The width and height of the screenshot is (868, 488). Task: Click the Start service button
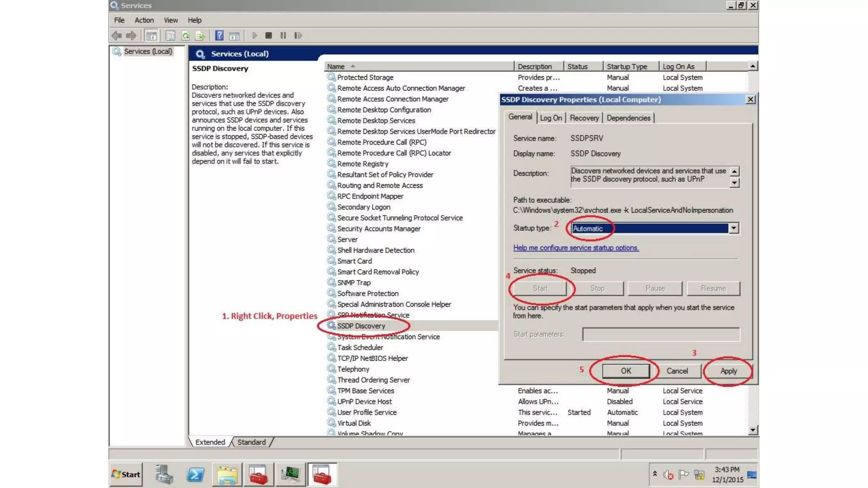pos(540,288)
